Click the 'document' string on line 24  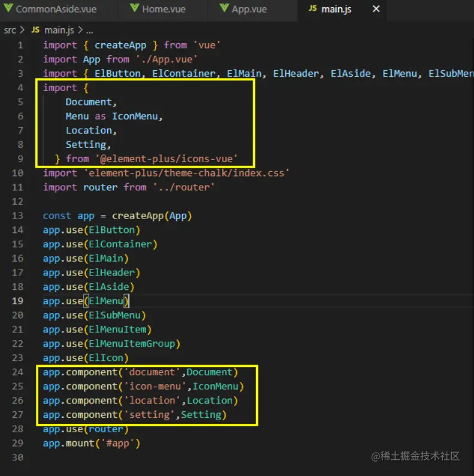point(152,372)
